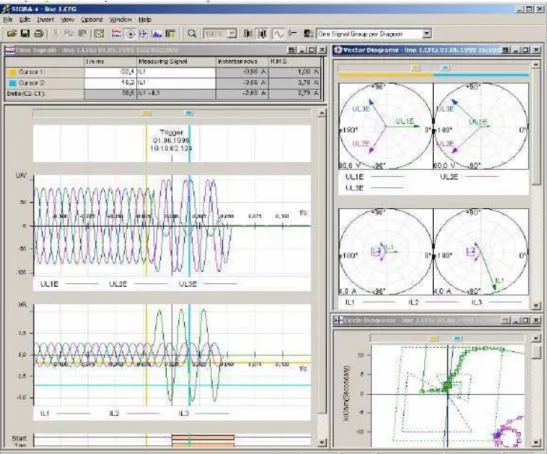Click the toolbar icon right of sine wave
This screenshot has height=454, width=547.
click(292, 34)
